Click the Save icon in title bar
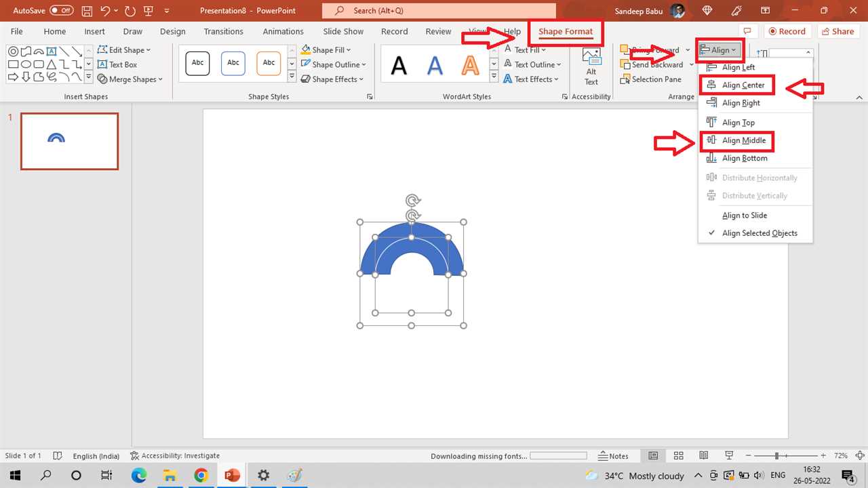This screenshot has width=868, height=488. tap(87, 11)
